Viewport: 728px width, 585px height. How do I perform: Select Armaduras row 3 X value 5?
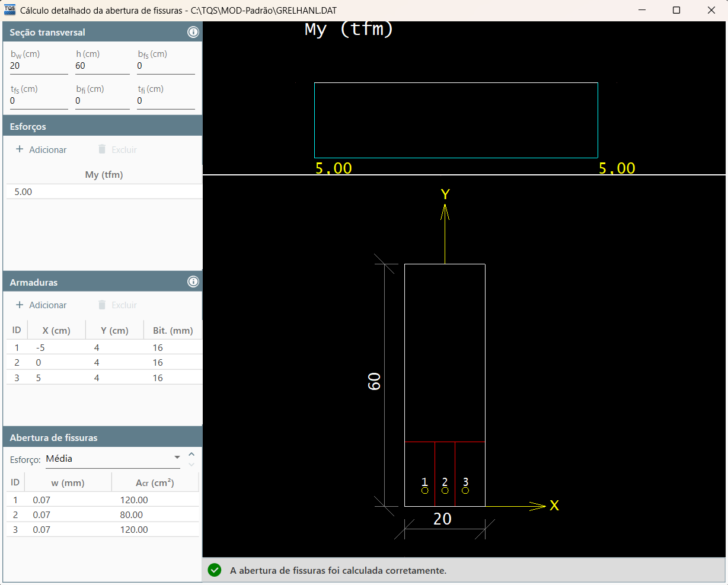click(x=39, y=378)
